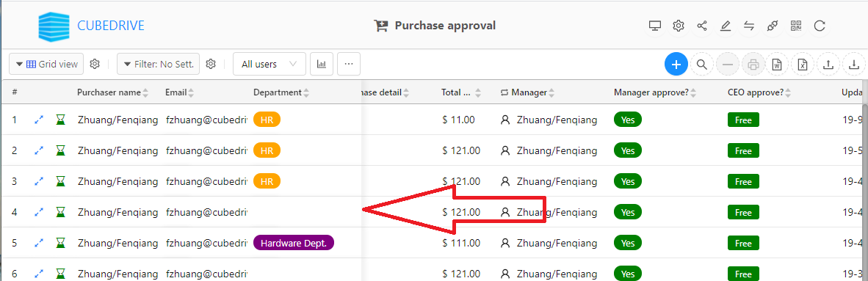The image size is (868, 281).
Task: Click the blue add record plus button
Action: [x=676, y=64]
